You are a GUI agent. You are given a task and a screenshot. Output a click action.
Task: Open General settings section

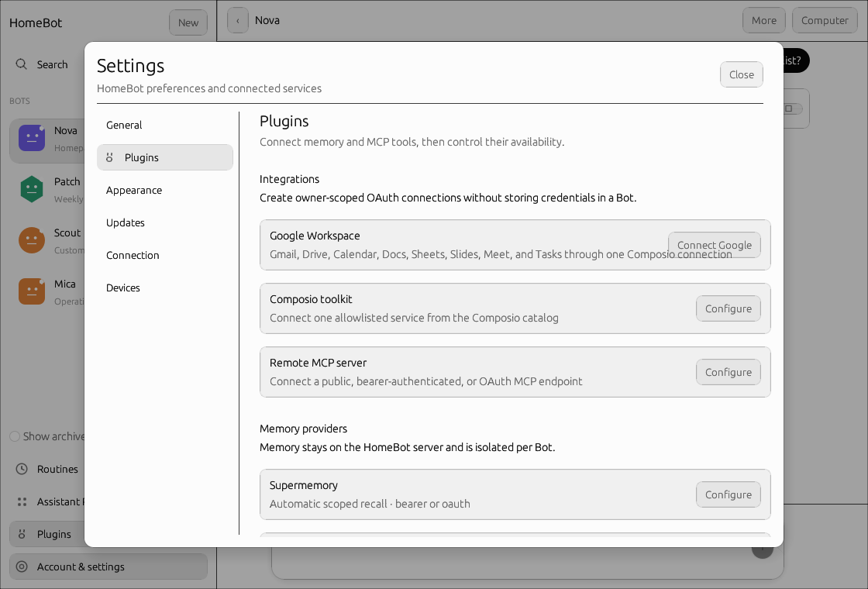(165, 125)
